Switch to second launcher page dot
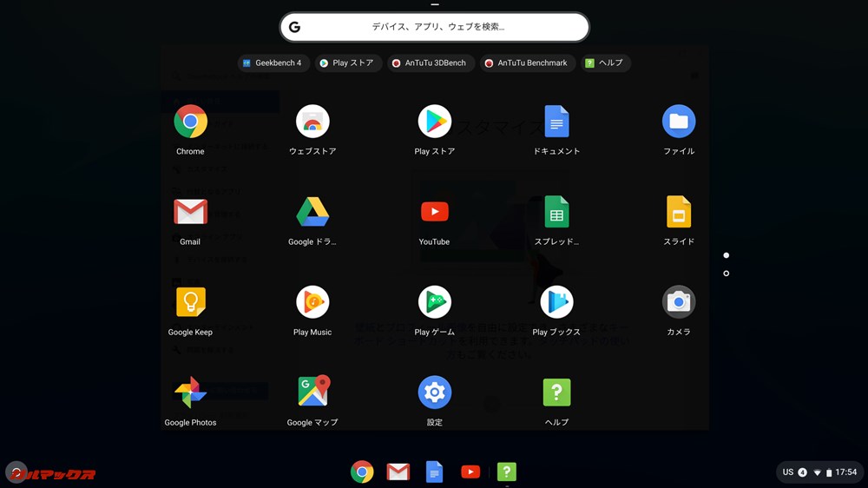 tap(727, 274)
